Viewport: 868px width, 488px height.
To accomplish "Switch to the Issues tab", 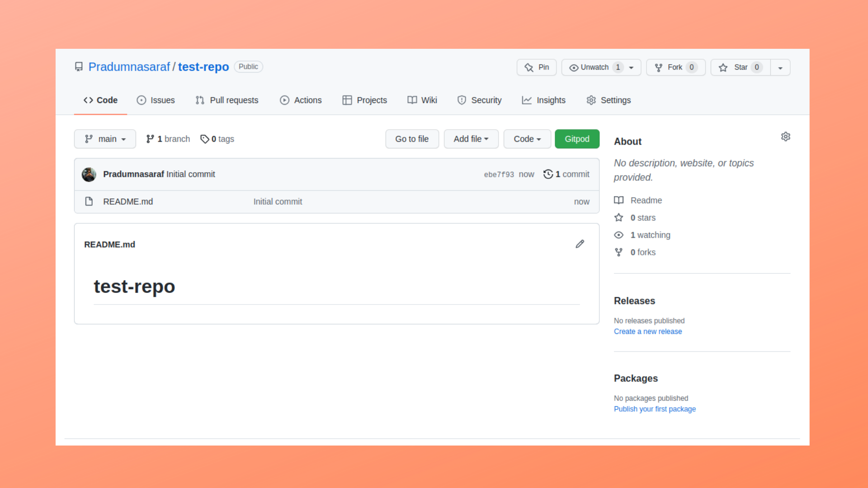I will tap(156, 100).
